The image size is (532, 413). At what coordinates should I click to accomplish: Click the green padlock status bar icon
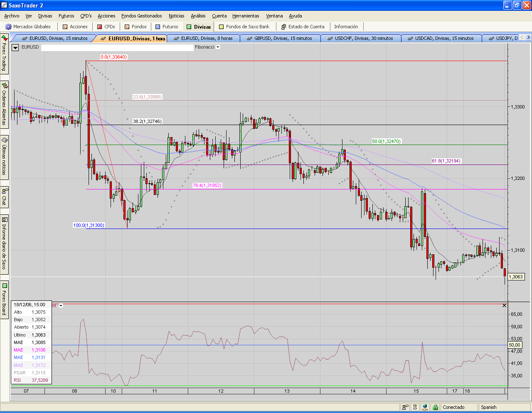point(435,407)
